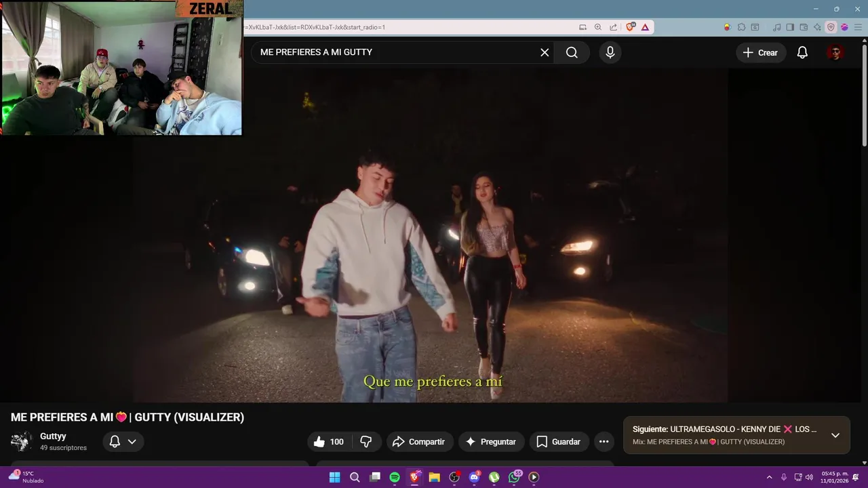Open Brave browser taskbar icon
Image resolution: width=868 pixels, height=488 pixels.
414,477
